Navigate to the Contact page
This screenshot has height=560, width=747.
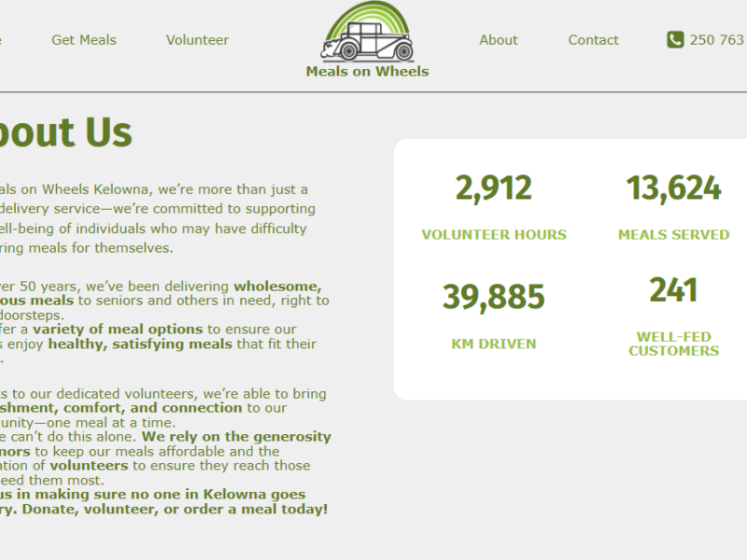(593, 39)
